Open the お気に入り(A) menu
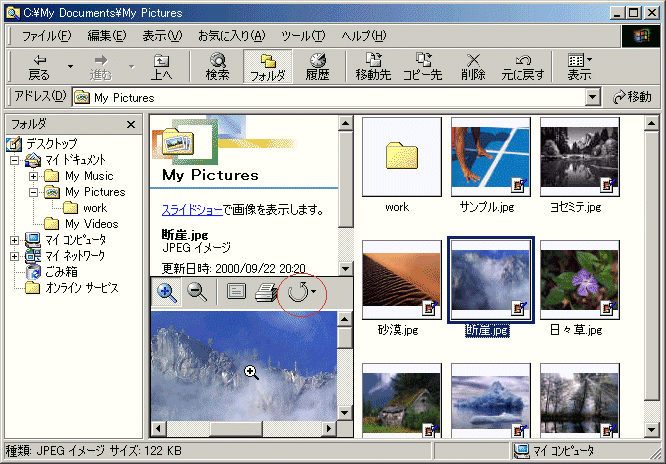 [x=232, y=36]
